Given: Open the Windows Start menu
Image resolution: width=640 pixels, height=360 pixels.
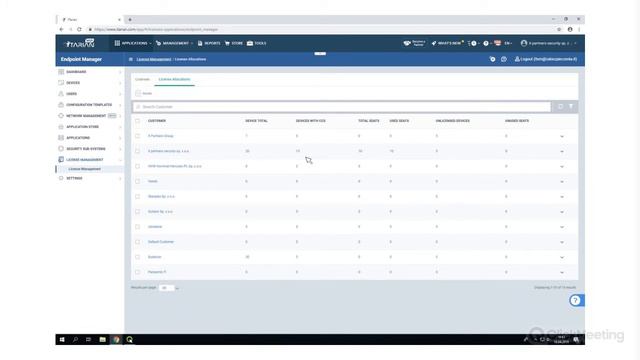Looking at the screenshot, I should (x=62, y=340).
